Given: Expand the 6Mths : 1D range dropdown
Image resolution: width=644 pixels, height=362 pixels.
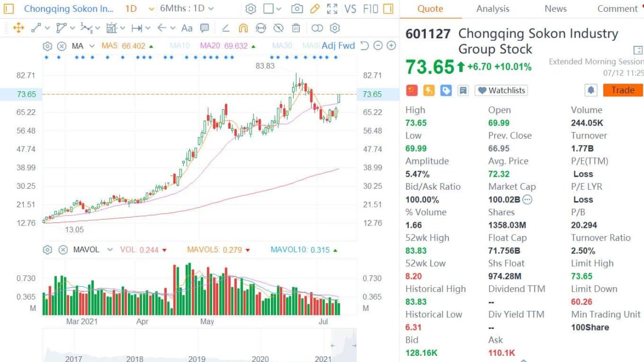Looking at the screenshot, I should click(187, 9).
